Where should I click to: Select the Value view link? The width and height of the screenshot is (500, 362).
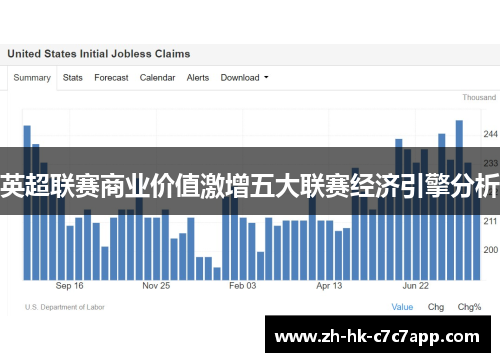click(402, 307)
